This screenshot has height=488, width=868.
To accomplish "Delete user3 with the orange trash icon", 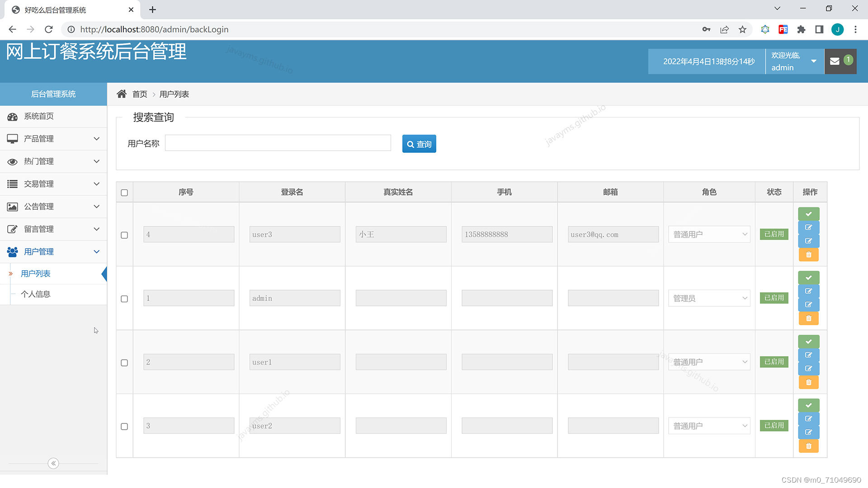I will click(808, 255).
